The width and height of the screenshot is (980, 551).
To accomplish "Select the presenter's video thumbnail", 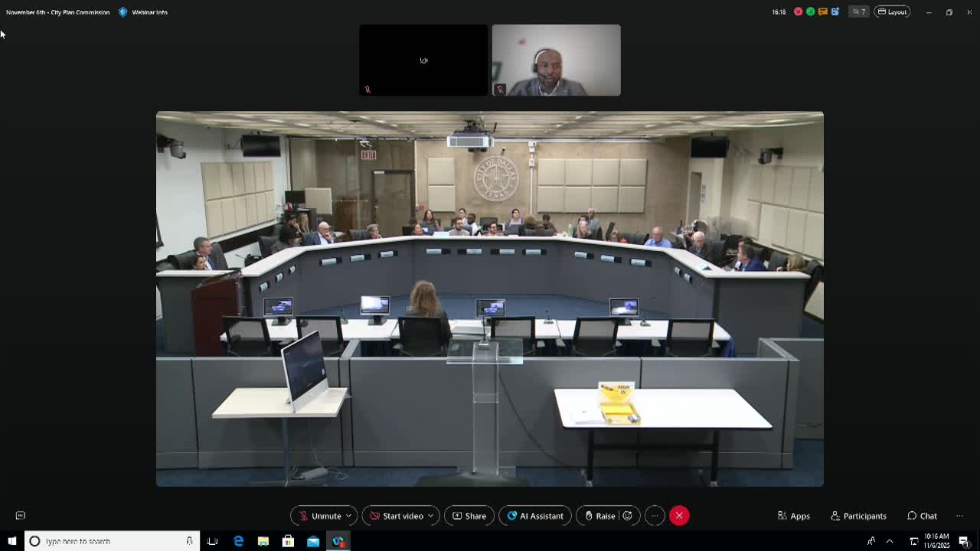I will tap(557, 60).
